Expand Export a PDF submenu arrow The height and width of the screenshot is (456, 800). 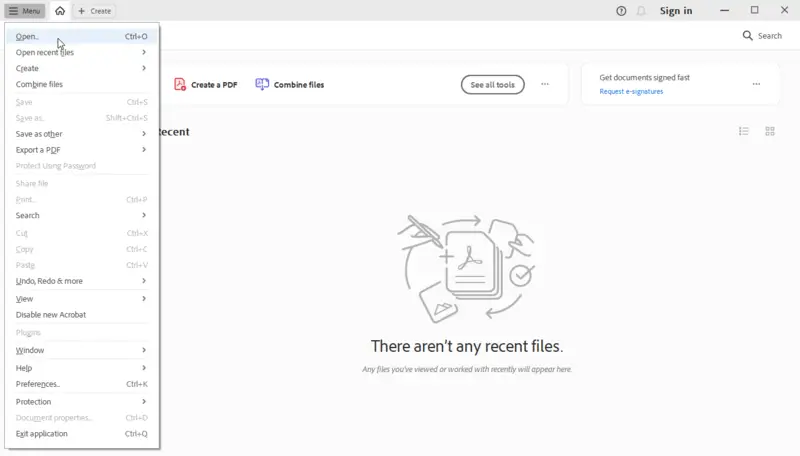pyautogui.click(x=144, y=149)
